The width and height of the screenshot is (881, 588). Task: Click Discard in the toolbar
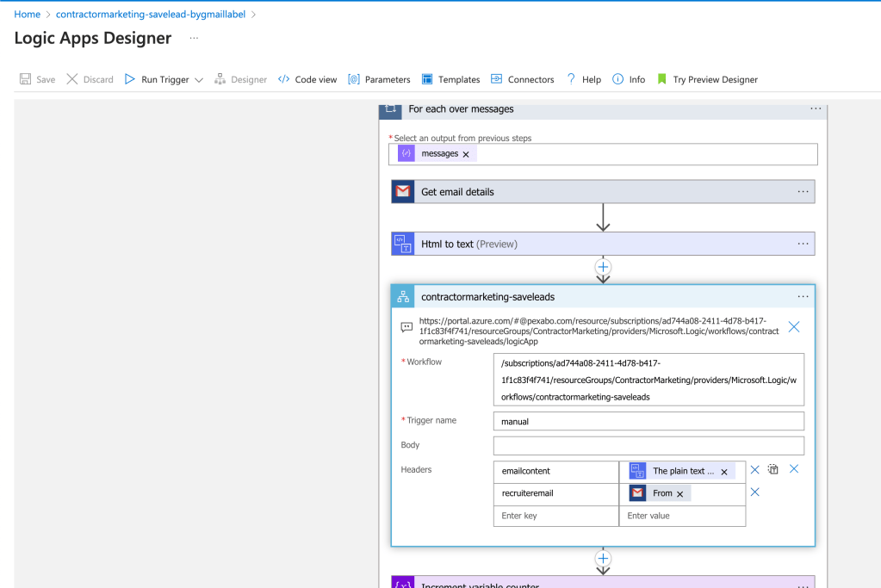coord(90,79)
